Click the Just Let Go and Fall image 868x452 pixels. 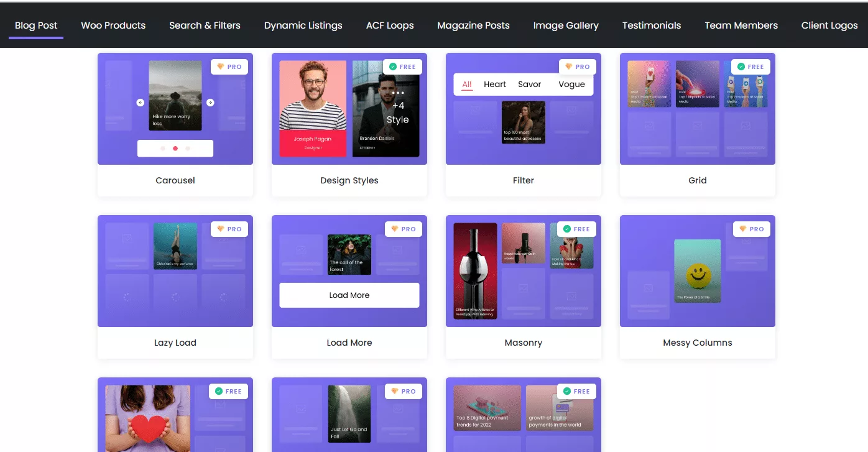(349, 414)
